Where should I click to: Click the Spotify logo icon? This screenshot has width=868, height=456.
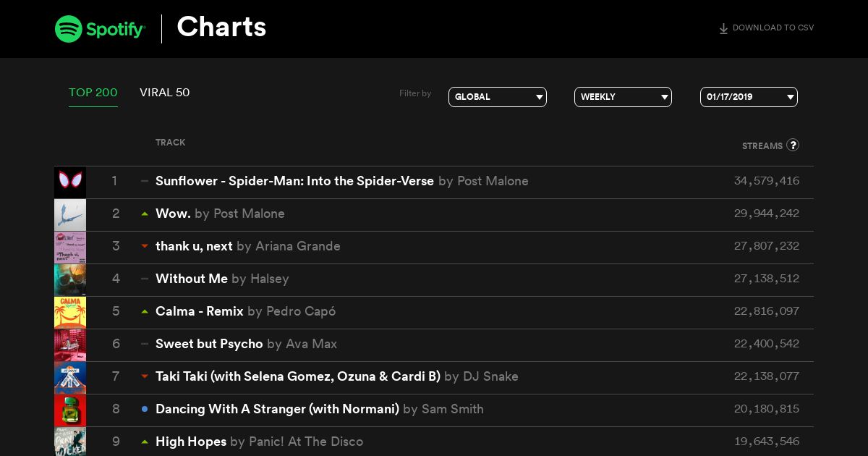68,29
